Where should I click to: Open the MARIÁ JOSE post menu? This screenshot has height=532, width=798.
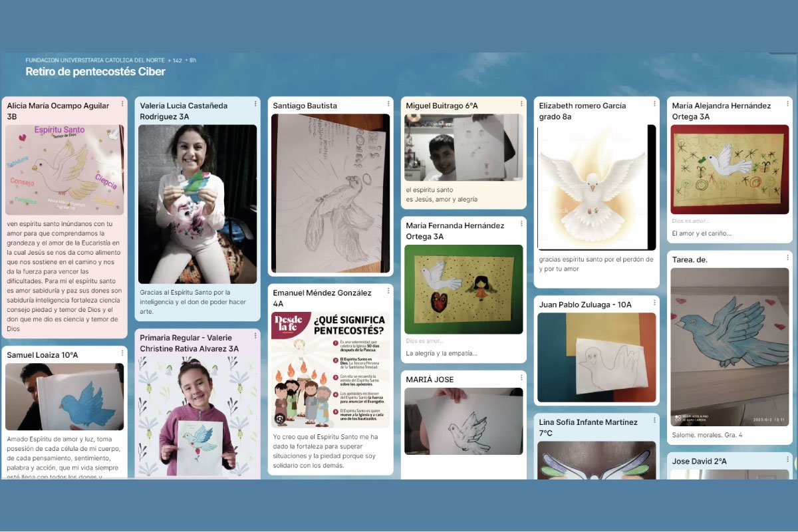pyautogui.click(x=521, y=378)
